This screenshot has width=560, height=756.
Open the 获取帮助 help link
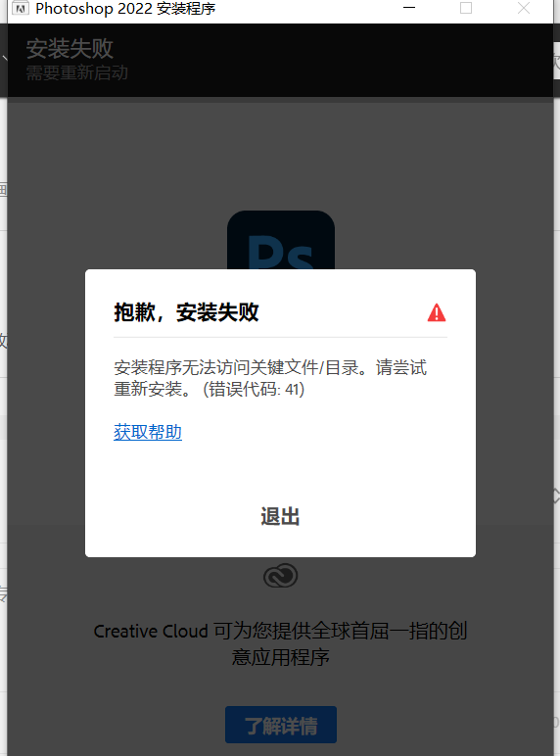[148, 432]
